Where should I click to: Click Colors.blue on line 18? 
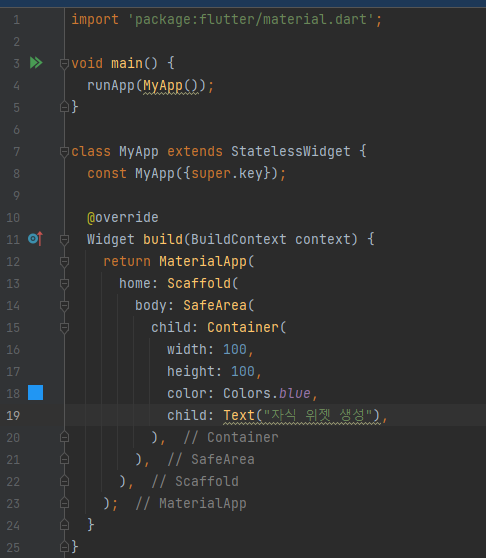pos(267,394)
